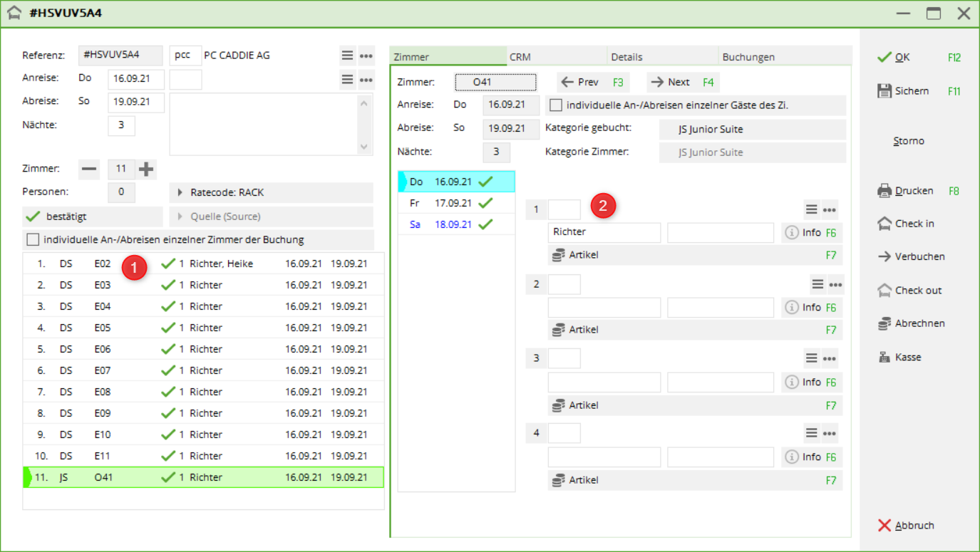Click the Drucken printer icon
The width and height of the screenshot is (980, 552).
click(x=884, y=191)
